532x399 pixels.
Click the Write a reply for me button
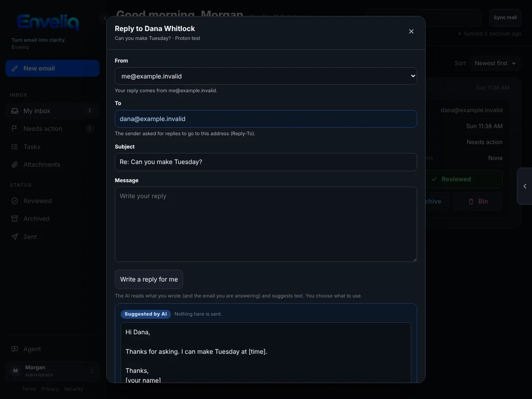(149, 279)
